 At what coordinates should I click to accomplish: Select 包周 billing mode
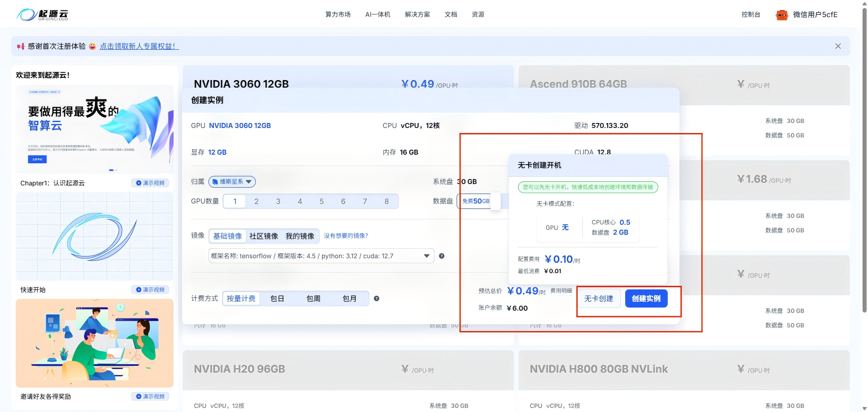pyautogui.click(x=313, y=298)
